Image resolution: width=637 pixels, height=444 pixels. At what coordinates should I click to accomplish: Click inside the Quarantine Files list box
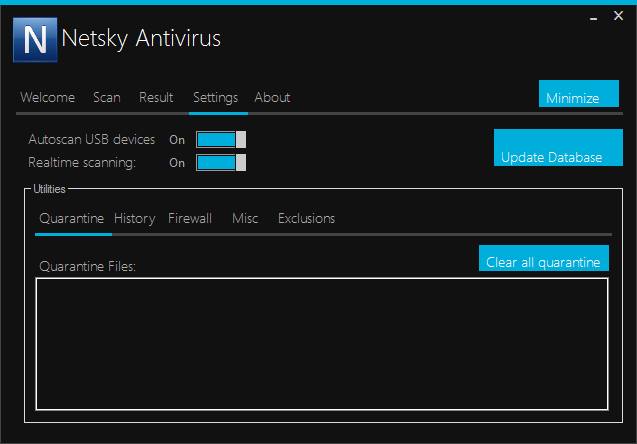[x=322, y=344]
